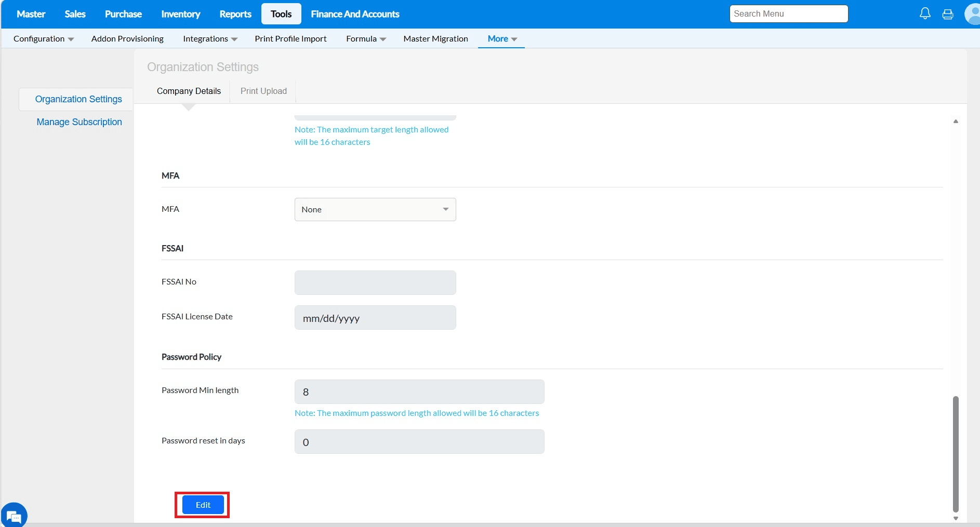Screen dimensions: 980x527
Task: Click the FSSAI License Date field
Action: [375, 317]
